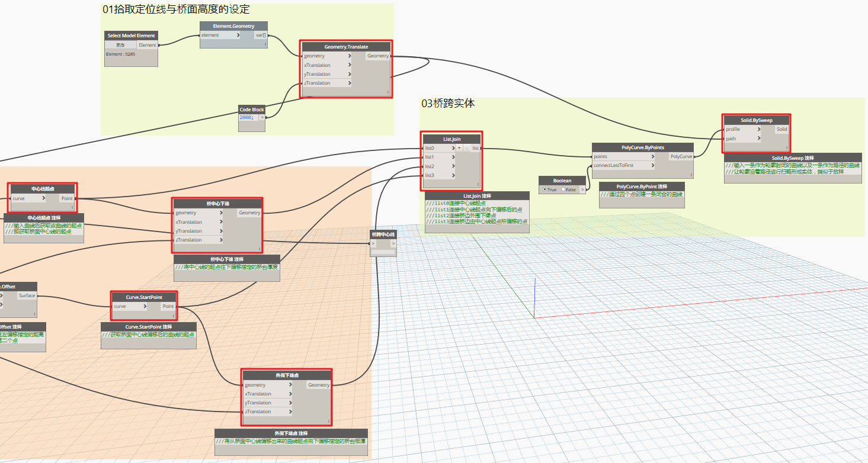Select the 03桥跨实体 group title

tap(448, 104)
